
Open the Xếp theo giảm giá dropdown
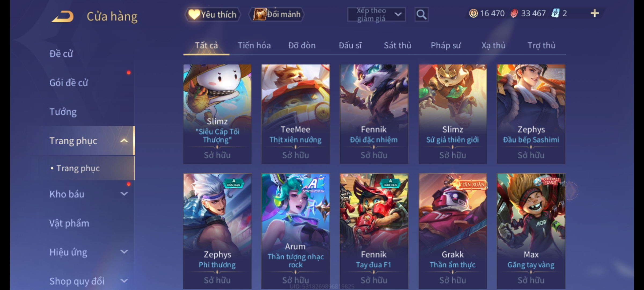coord(376,15)
